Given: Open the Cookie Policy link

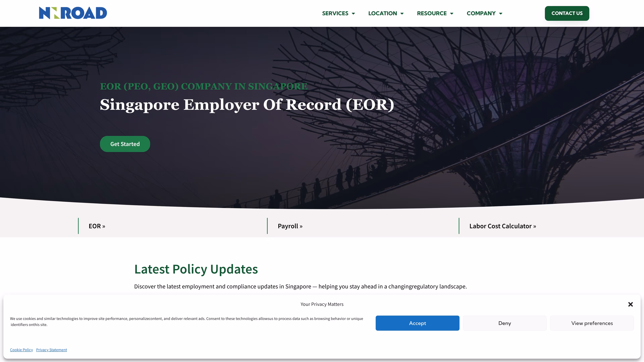Looking at the screenshot, I should 21,350.
